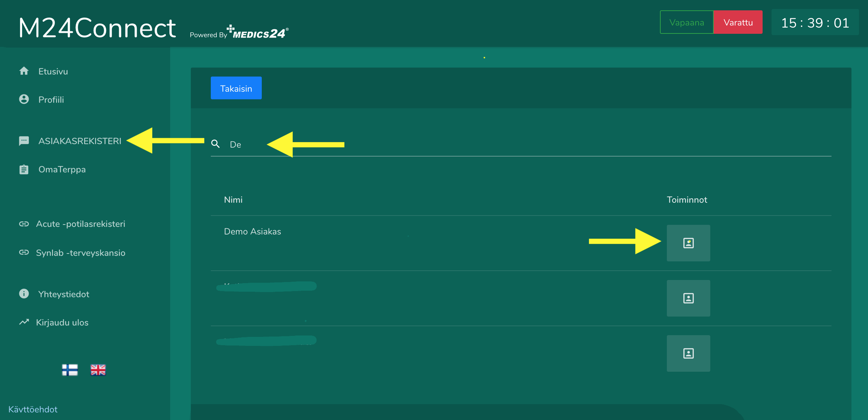Click the search field containing De
The height and width of the screenshot is (420, 868).
click(521, 144)
